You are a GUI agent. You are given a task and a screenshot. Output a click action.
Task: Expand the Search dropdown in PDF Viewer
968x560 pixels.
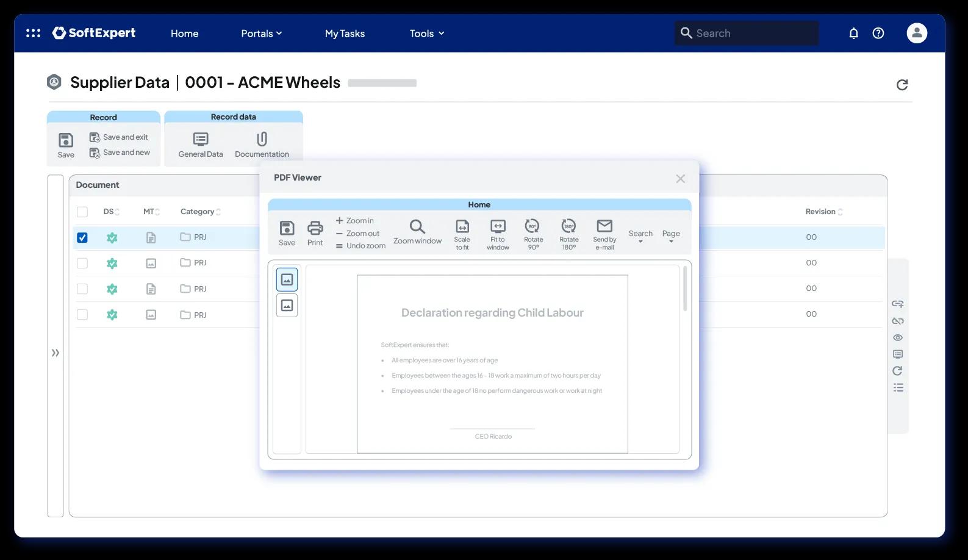[640, 236]
